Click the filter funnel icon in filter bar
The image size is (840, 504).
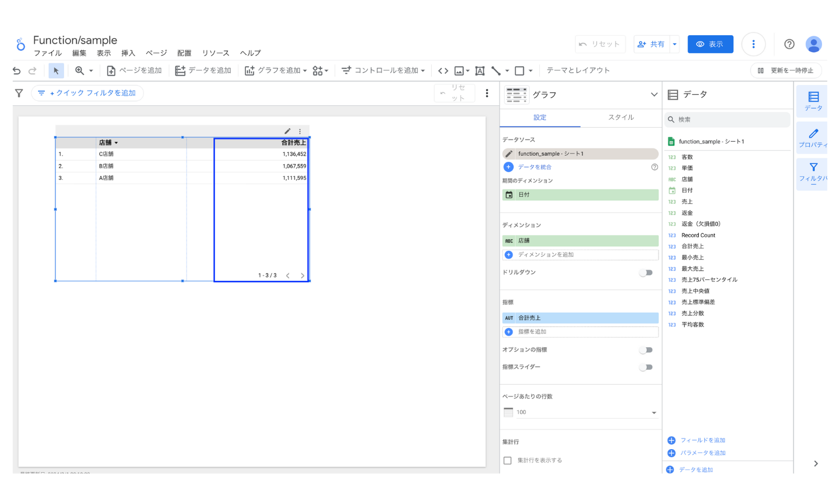pos(19,93)
